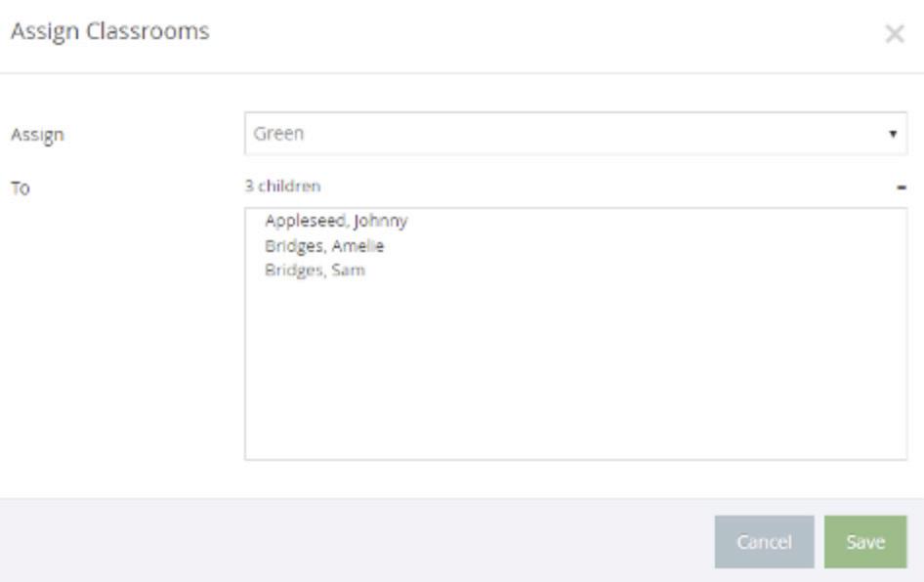Click the selected value Green

click(279, 134)
